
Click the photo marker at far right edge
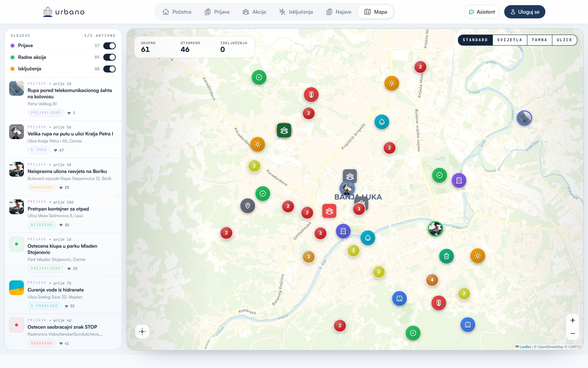click(524, 118)
